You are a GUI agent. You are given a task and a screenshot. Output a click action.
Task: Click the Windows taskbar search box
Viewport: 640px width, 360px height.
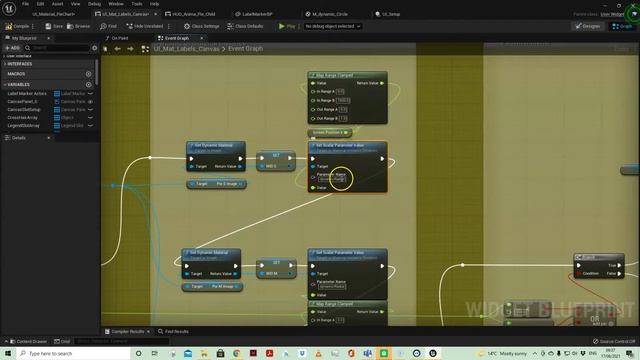point(73,353)
